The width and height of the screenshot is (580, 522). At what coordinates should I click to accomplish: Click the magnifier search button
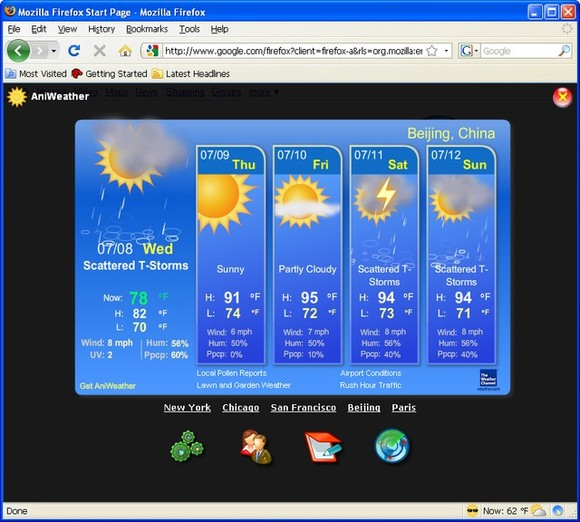[564, 51]
